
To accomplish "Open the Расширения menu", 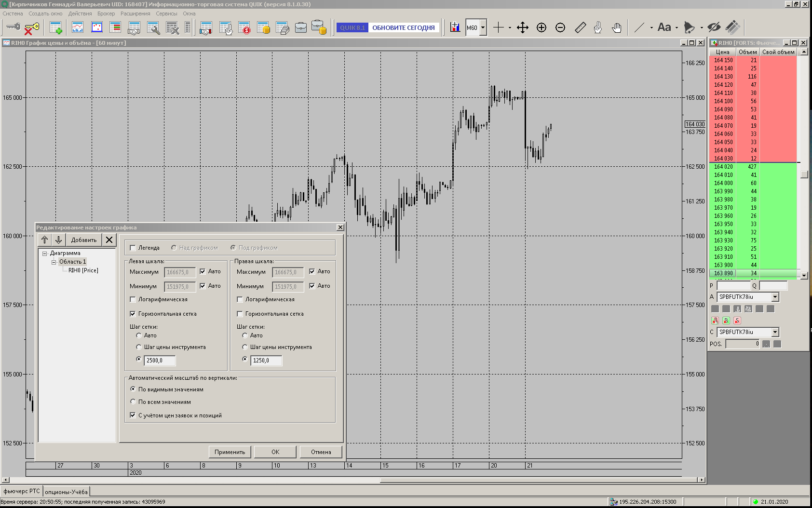I will pos(135,13).
